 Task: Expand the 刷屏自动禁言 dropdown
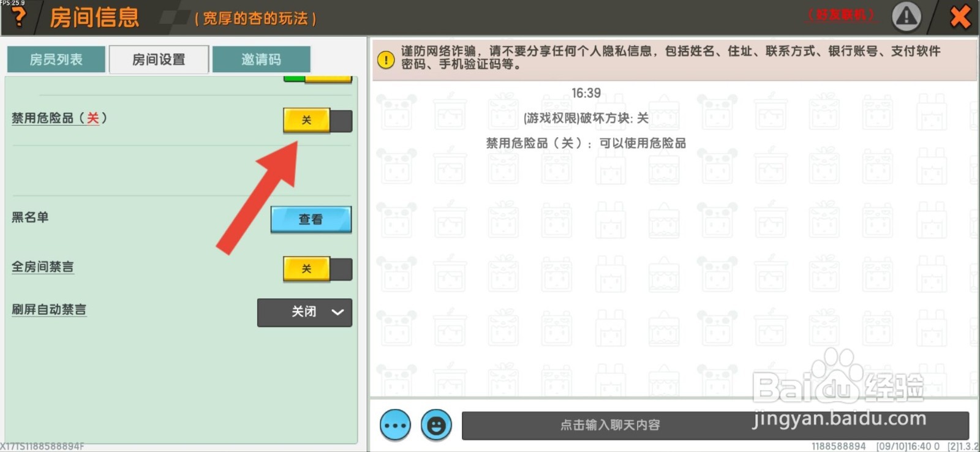pyautogui.click(x=304, y=312)
